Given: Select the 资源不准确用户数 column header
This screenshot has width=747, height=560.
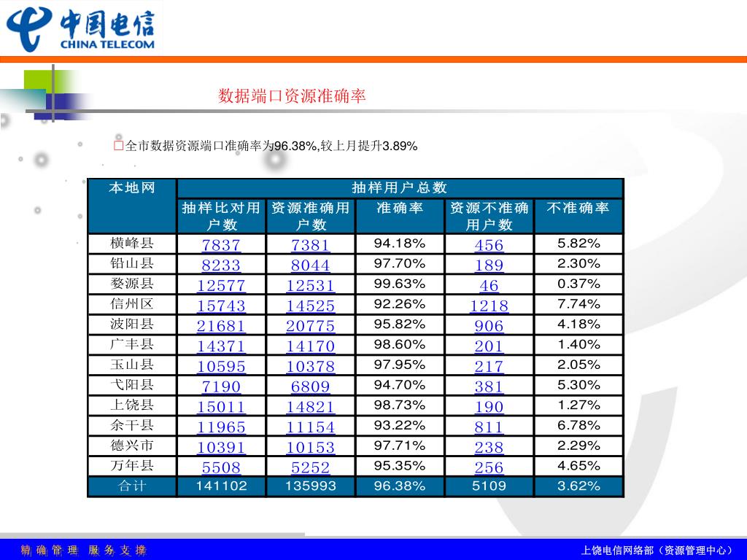Looking at the screenshot, I should pyautogui.click(x=489, y=216).
